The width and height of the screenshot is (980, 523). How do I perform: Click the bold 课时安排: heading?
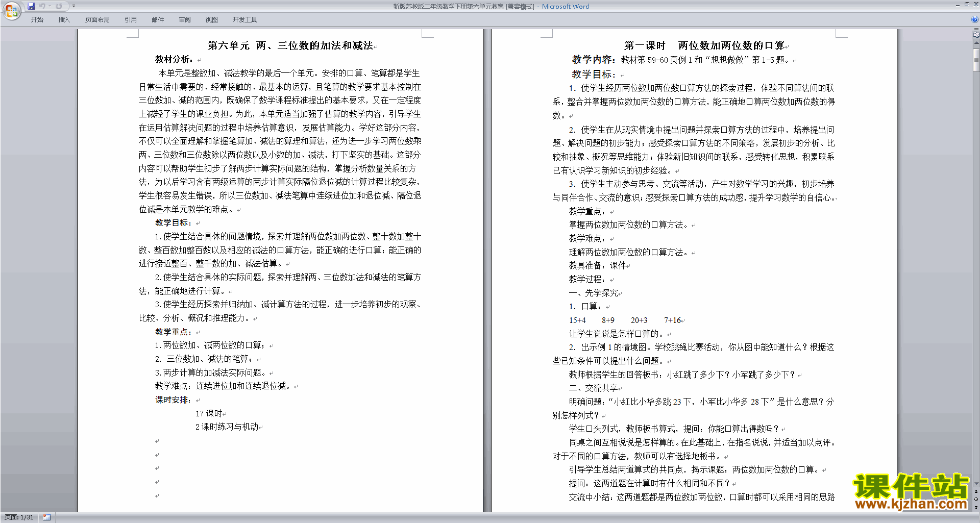pyautogui.click(x=174, y=400)
